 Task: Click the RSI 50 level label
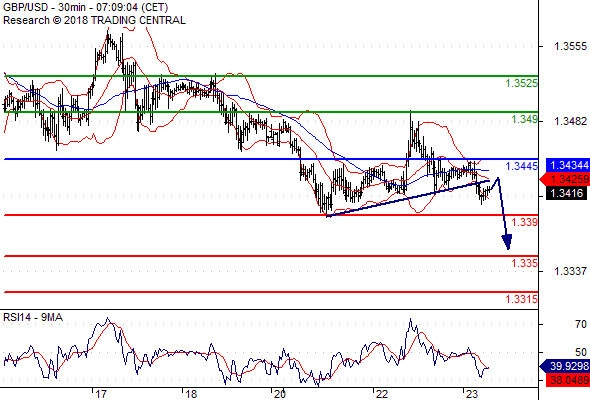pos(581,352)
